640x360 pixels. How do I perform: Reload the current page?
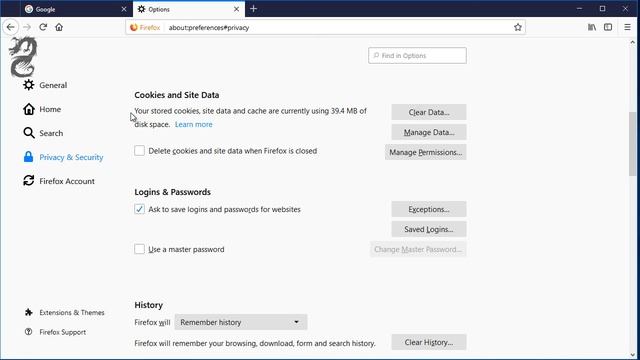point(43,27)
